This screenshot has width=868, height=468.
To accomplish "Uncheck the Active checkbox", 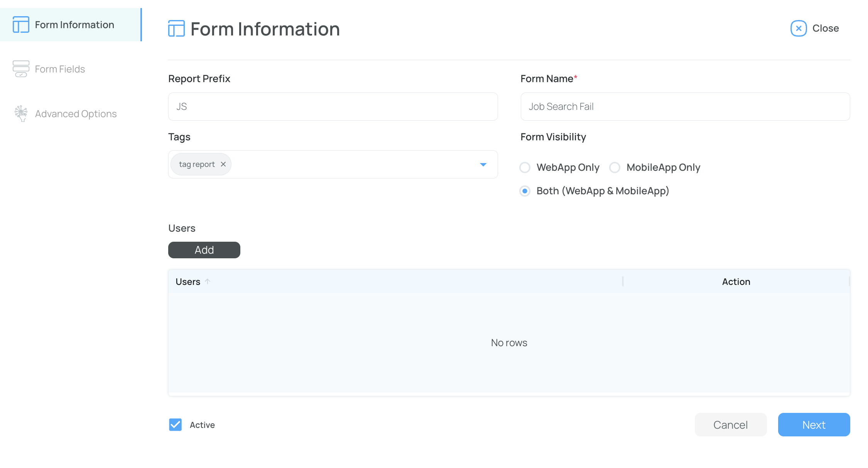I will [176, 424].
